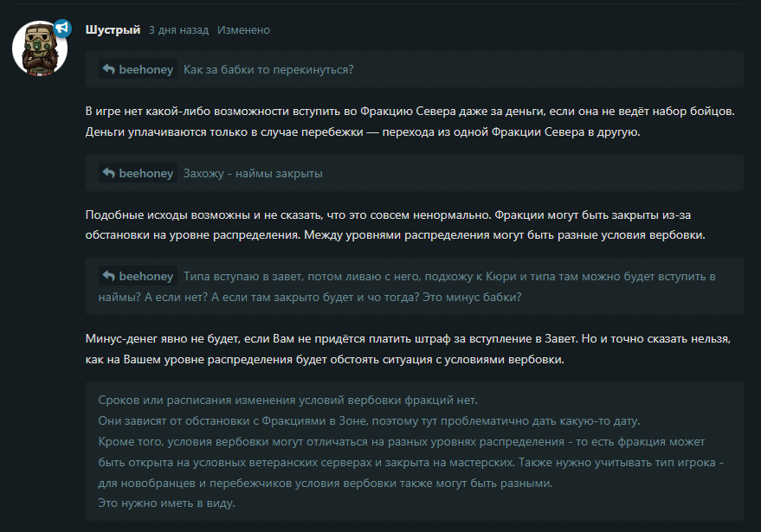Open beehoney in the 'Как за бабки' quote
The height and width of the screenshot is (532, 761).
(145, 69)
